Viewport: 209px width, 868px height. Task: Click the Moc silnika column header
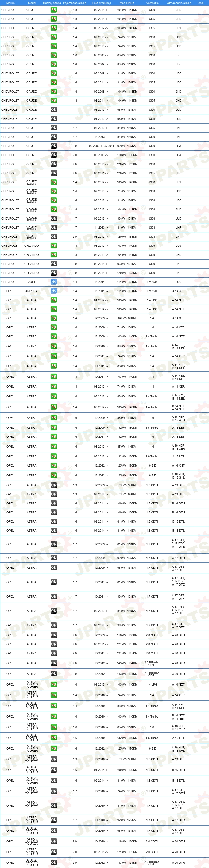coord(127,3)
